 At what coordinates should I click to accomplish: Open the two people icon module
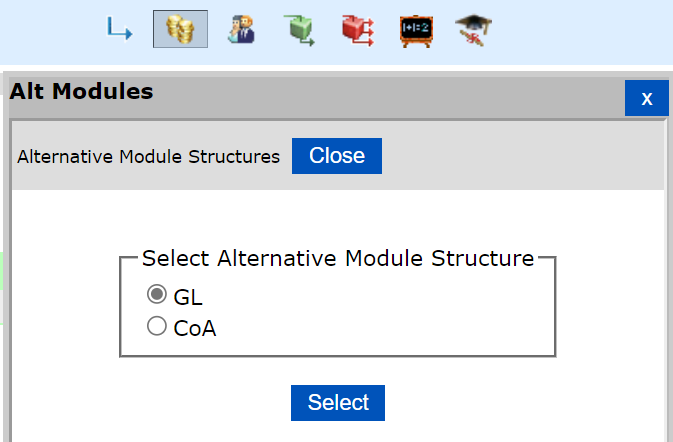tap(240, 30)
